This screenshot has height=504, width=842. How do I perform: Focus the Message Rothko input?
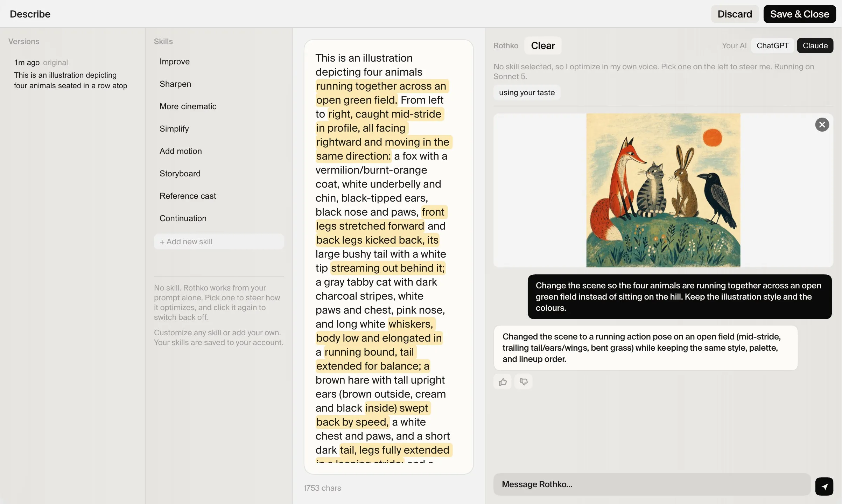(652, 484)
